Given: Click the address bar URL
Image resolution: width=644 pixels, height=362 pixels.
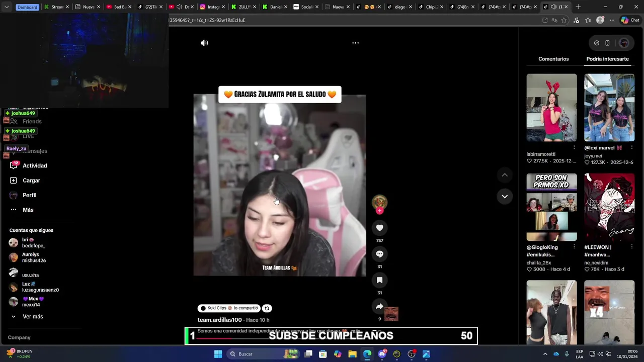Looking at the screenshot, I should coord(207,20).
